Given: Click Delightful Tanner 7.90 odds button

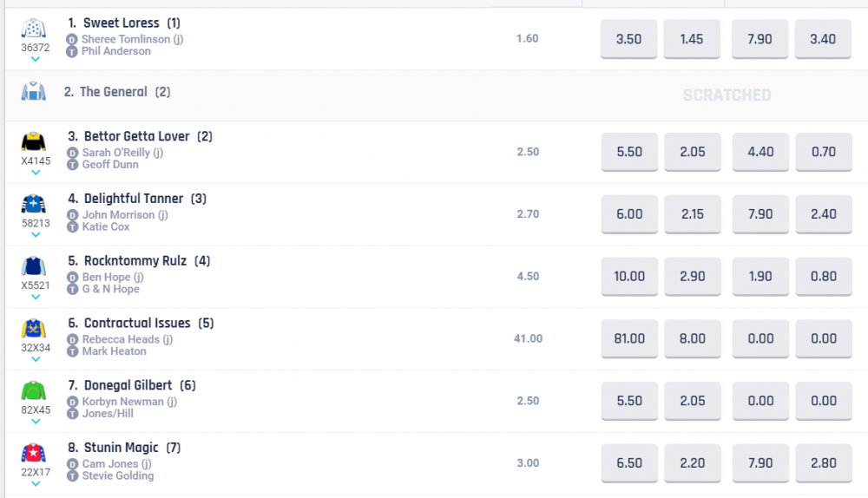Looking at the screenshot, I should (x=760, y=213).
